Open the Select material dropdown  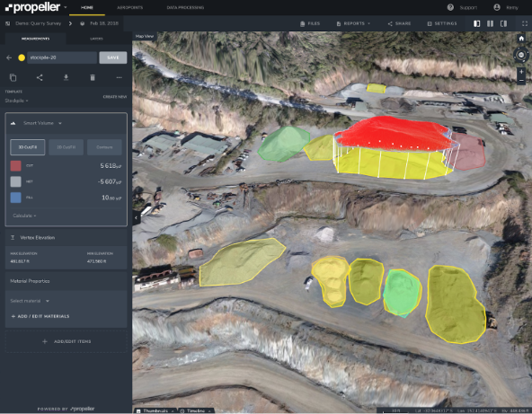pyautogui.click(x=30, y=301)
